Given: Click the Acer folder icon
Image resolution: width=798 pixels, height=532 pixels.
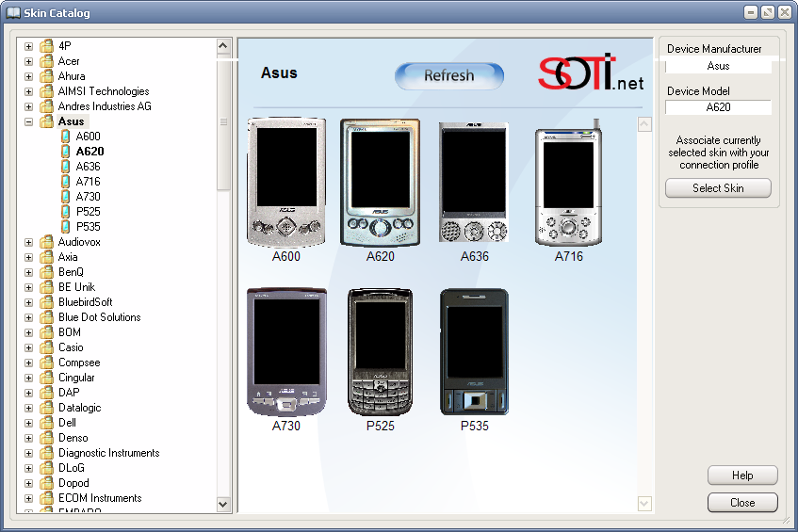Looking at the screenshot, I should click(46, 61).
